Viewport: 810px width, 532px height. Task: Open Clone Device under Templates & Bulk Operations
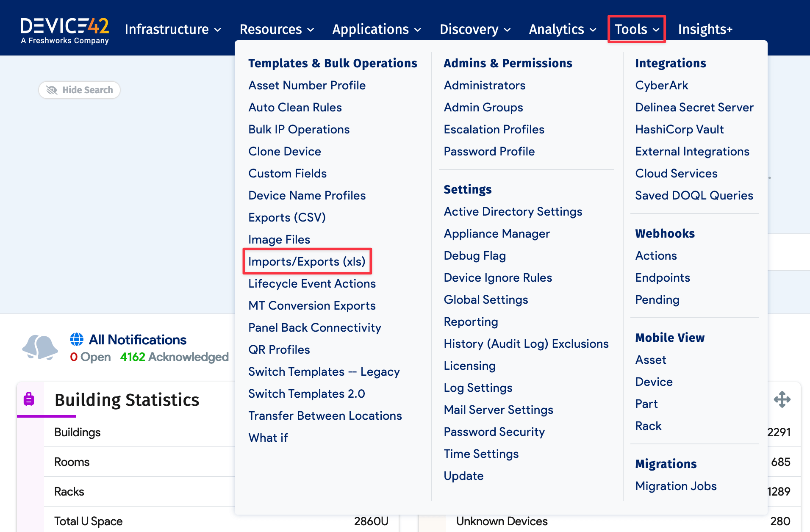[284, 151]
